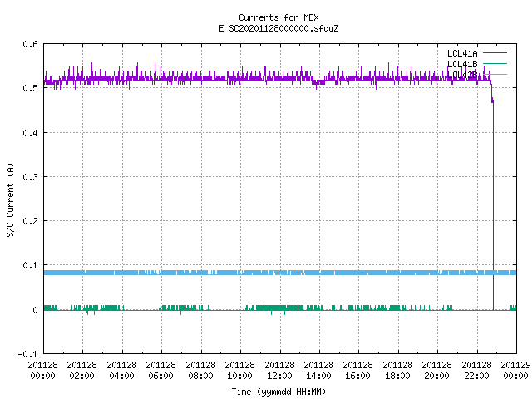This screenshot has height=399, width=532.
Task: Click the LCL42B legend label
Action: pyautogui.click(x=462, y=75)
